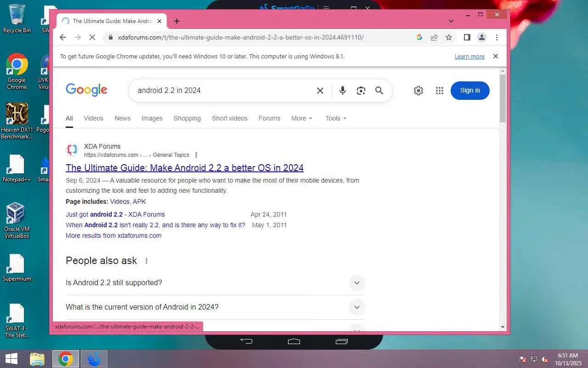Clear the search box text
The width and height of the screenshot is (588, 368).
click(320, 91)
